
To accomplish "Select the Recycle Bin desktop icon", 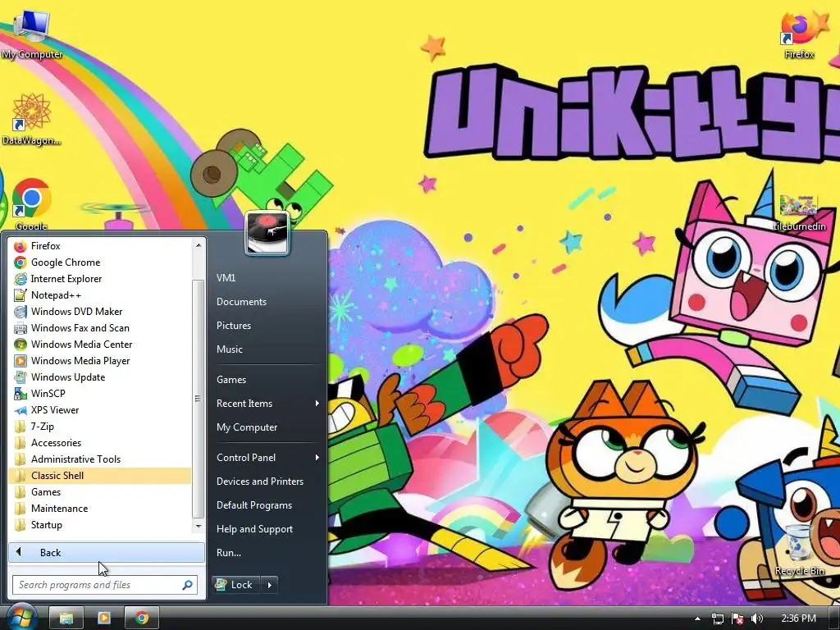I will coord(799,550).
